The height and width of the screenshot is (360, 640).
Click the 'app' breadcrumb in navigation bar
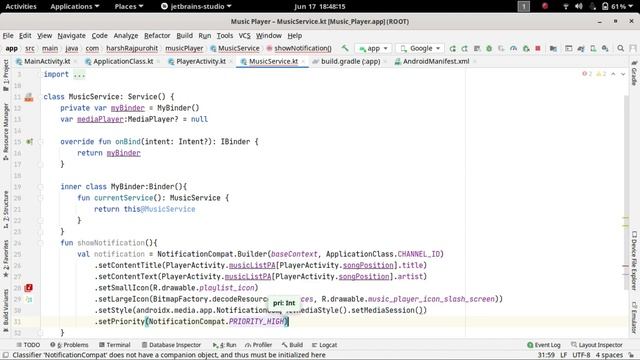(x=11, y=48)
